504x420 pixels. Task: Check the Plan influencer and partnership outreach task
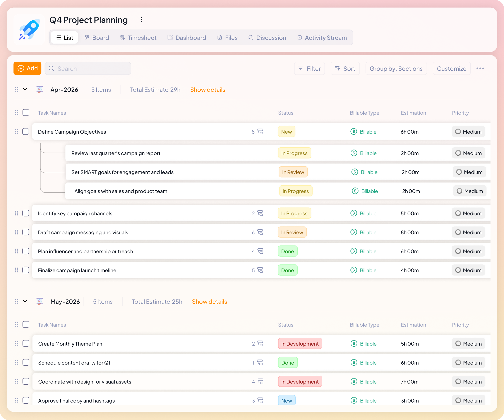26,251
